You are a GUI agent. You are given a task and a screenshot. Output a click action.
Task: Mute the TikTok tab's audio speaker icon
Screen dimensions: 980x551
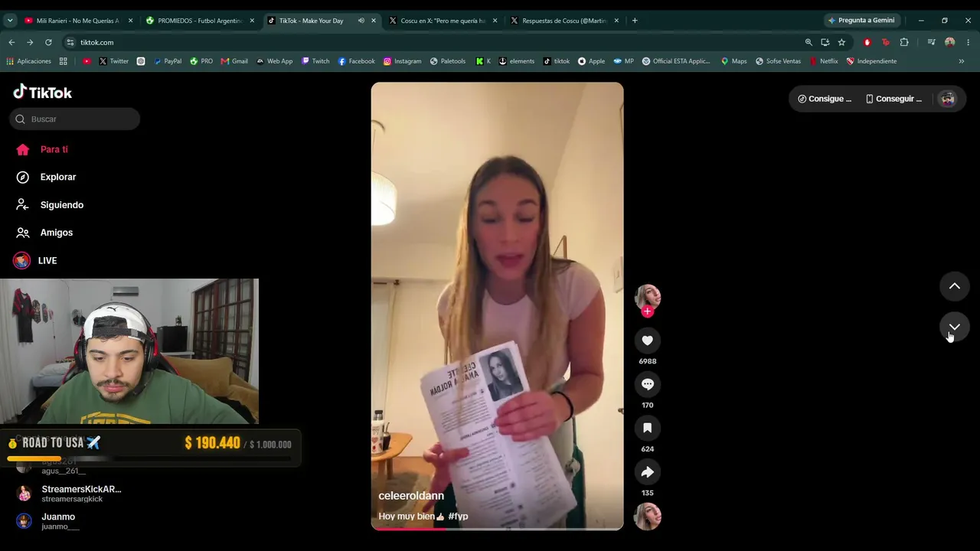(x=361, y=21)
